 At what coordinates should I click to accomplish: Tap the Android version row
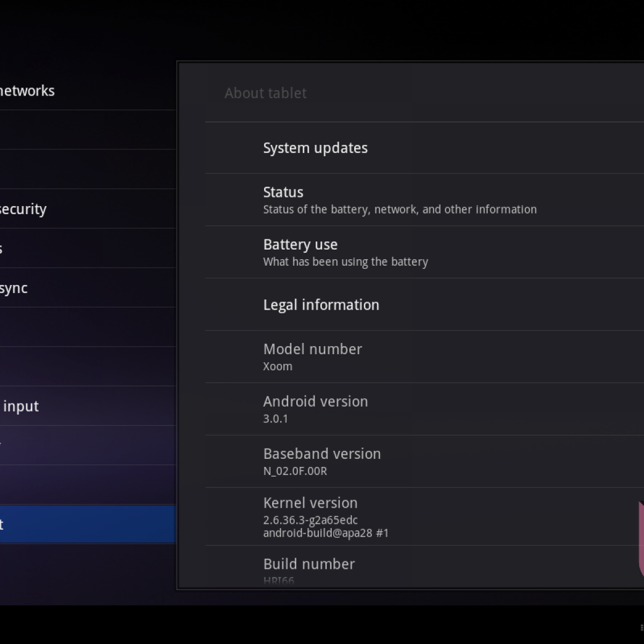[x=316, y=409]
